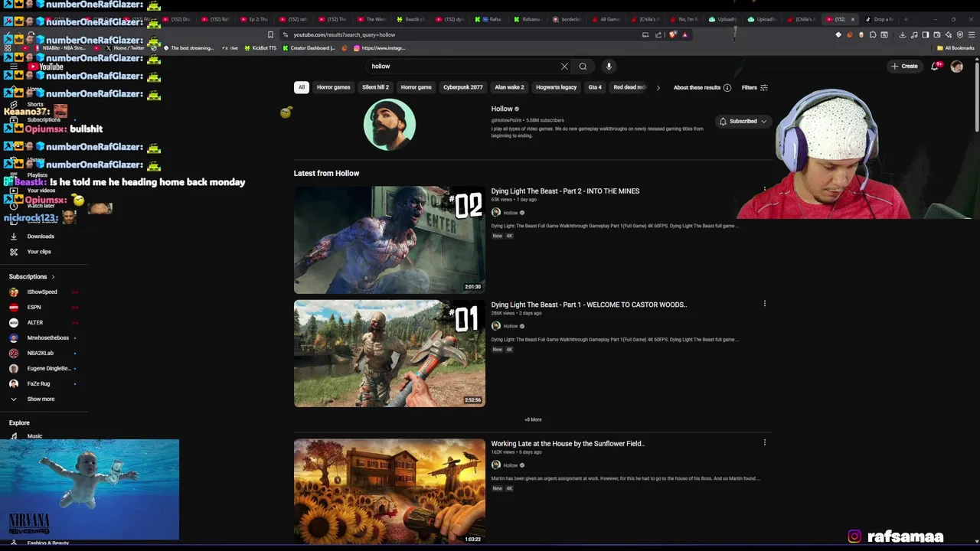Toggle the Subscribed bell dropdown
Image resolution: width=980 pixels, height=551 pixels.
pos(743,122)
